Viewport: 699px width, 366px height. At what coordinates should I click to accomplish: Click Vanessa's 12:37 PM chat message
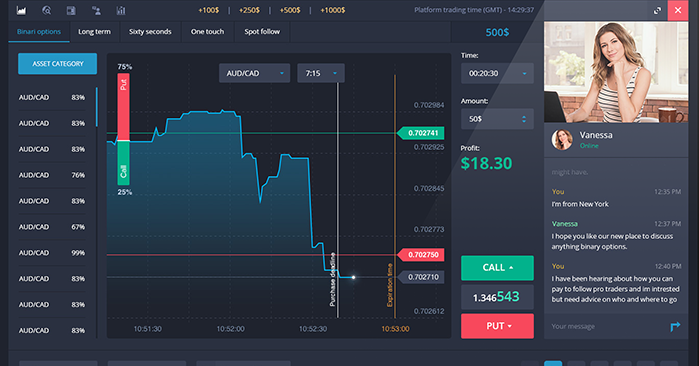(x=612, y=241)
